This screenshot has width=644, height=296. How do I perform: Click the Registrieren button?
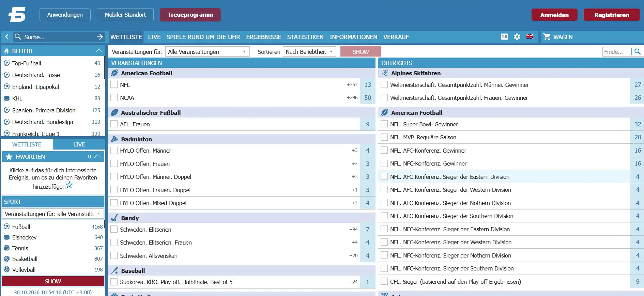pos(612,15)
